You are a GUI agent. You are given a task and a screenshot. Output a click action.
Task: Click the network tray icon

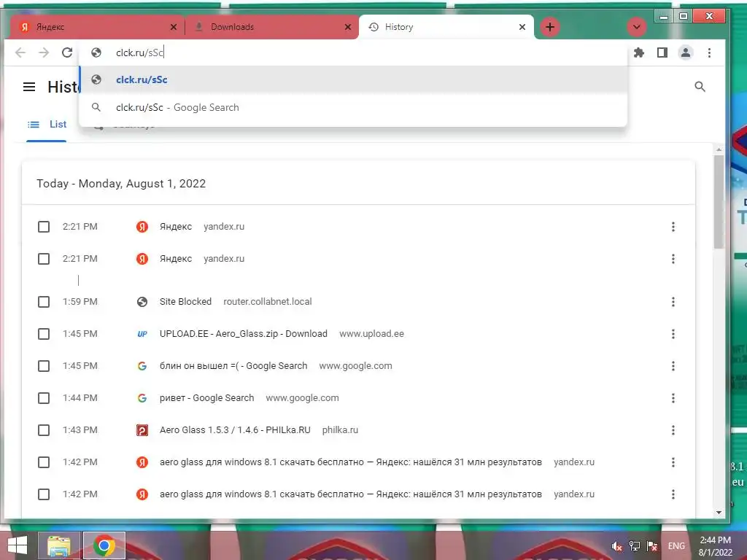pos(635,546)
